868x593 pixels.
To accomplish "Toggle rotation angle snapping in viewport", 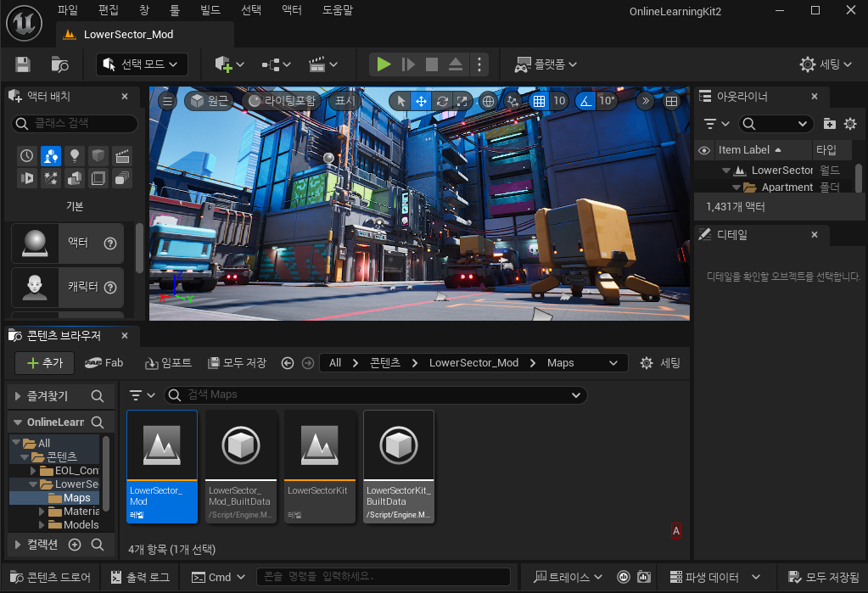I will [585, 101].
